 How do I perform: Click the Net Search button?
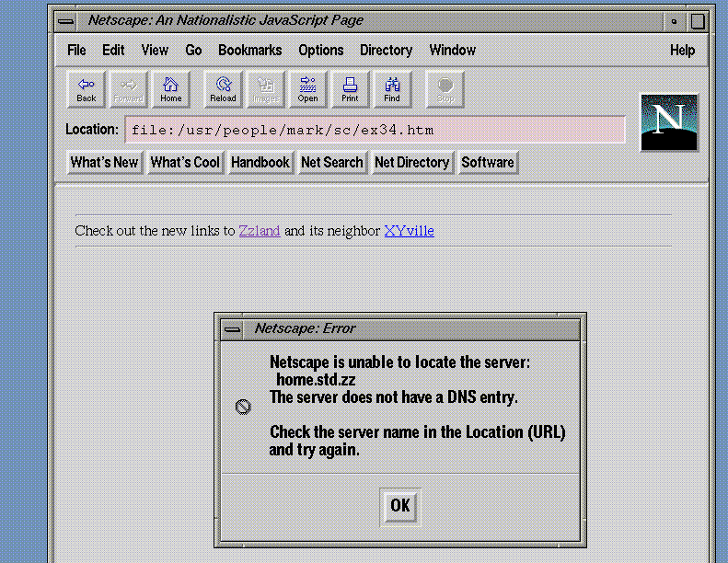(331, 163)
